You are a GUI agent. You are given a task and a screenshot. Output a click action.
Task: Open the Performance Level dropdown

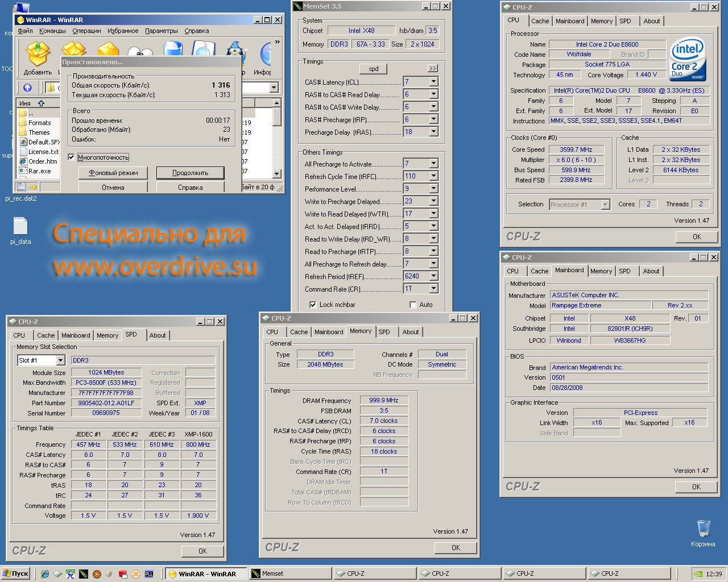click(x=433, y=189)
